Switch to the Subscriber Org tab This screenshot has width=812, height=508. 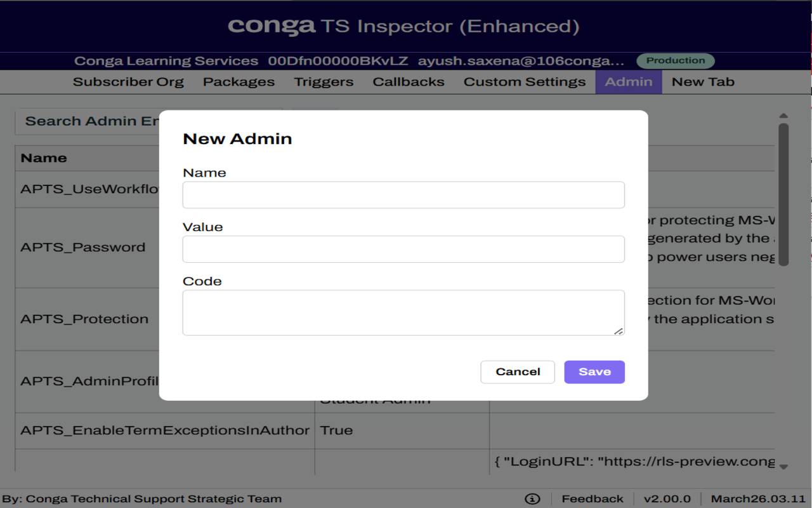coord(128,82)
